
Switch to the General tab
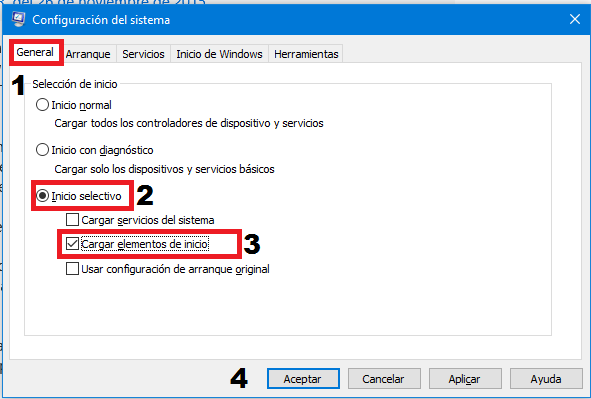click(35, 52)
